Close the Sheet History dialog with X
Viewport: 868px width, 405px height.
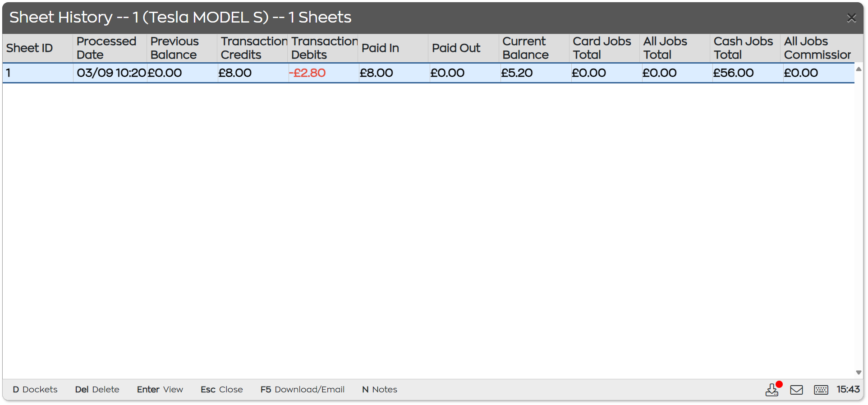coord(851,18)
